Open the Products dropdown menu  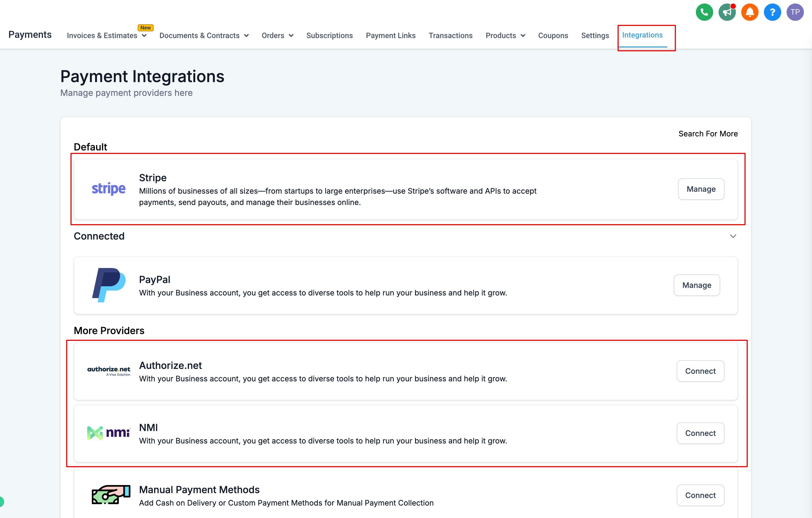click(505, 35)
